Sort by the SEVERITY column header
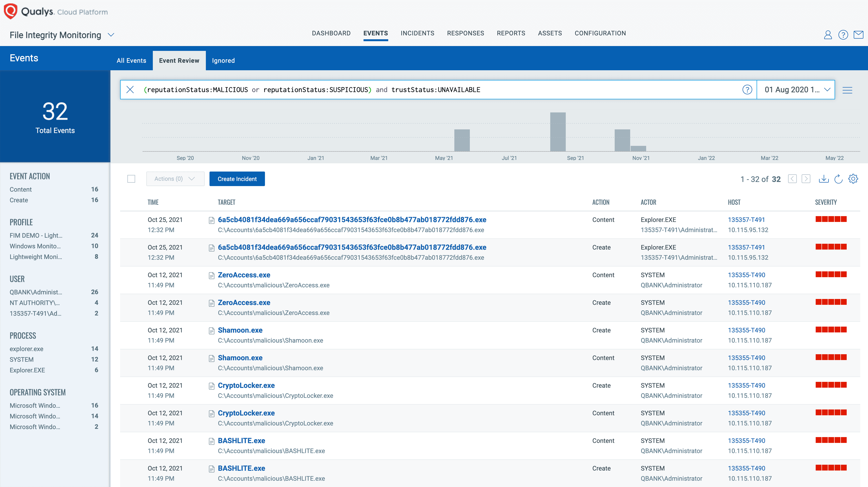868x487 pixels. (x=826, y=202)
